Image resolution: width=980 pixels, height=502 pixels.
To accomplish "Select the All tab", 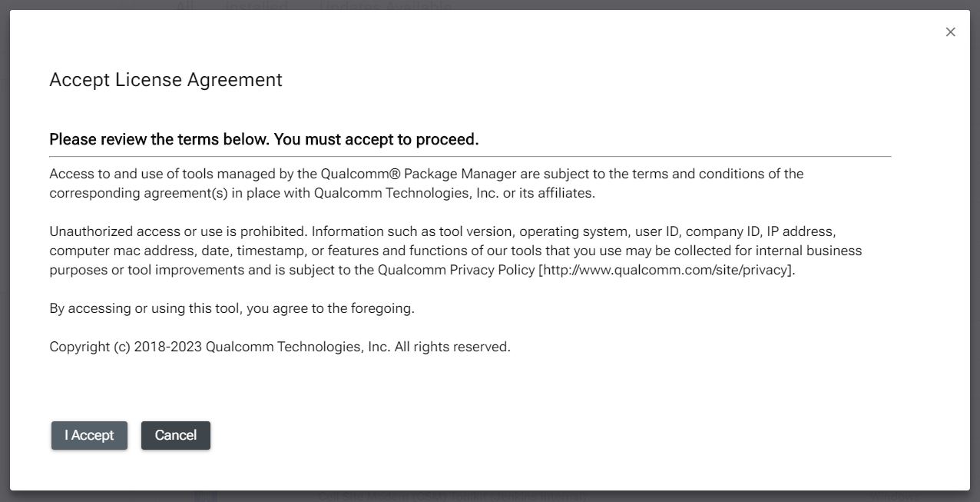I will 184,5.
